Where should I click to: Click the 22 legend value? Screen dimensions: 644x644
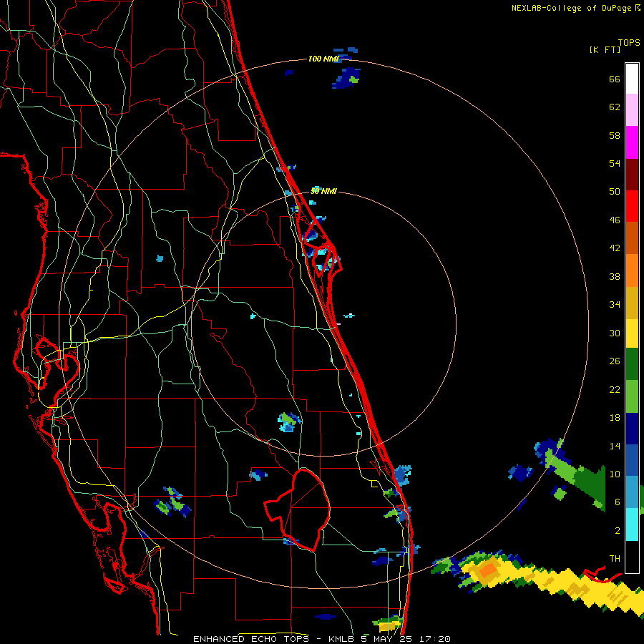(x=615, y=390)
